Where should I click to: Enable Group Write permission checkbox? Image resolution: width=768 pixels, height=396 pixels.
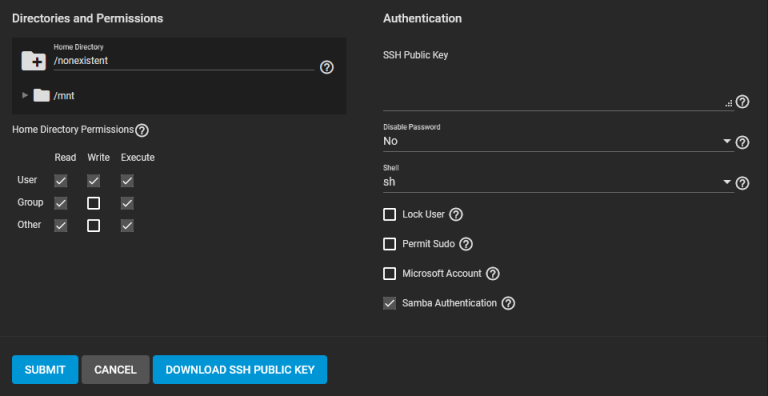[94, 203]
